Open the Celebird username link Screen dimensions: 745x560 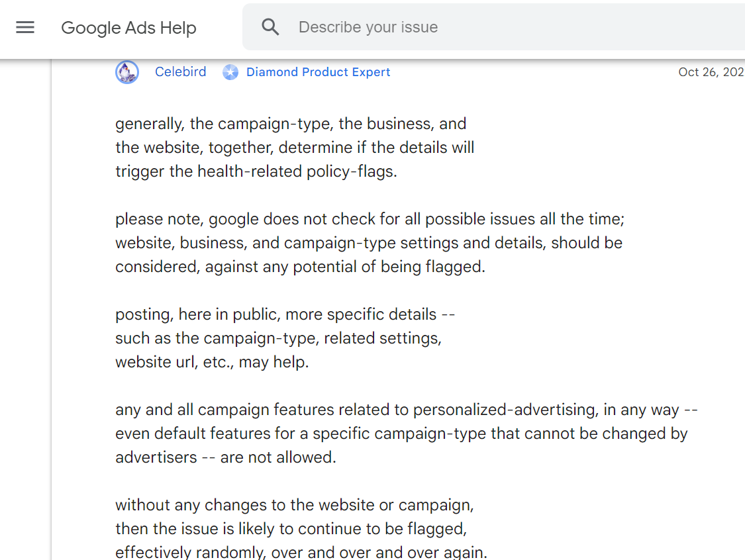coord(181,71)
